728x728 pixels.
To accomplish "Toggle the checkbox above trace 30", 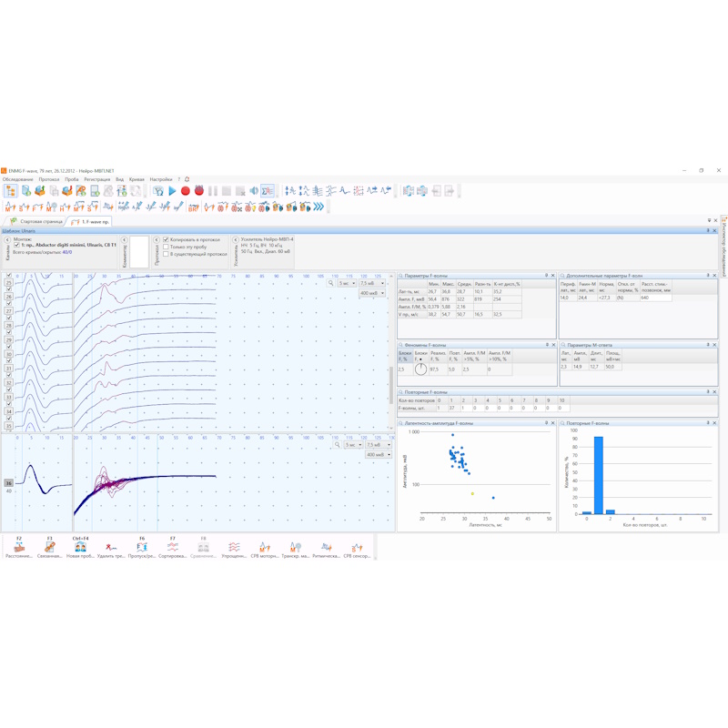I will [x=9, y=347].
